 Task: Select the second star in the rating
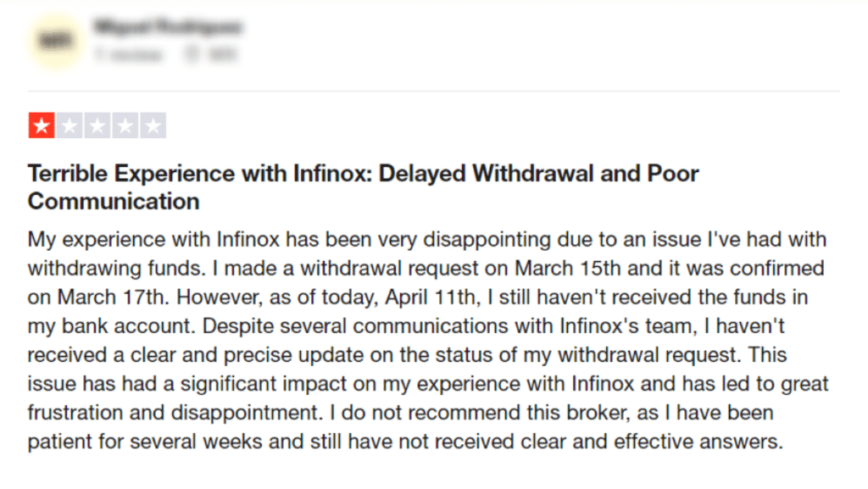pos(69,124)
